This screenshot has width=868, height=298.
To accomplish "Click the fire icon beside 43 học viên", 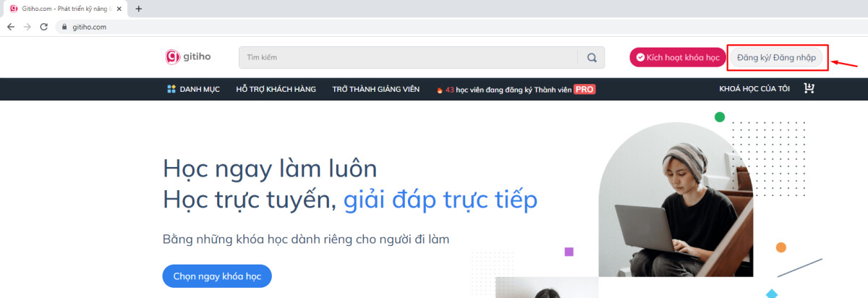I will coord(439,90).
